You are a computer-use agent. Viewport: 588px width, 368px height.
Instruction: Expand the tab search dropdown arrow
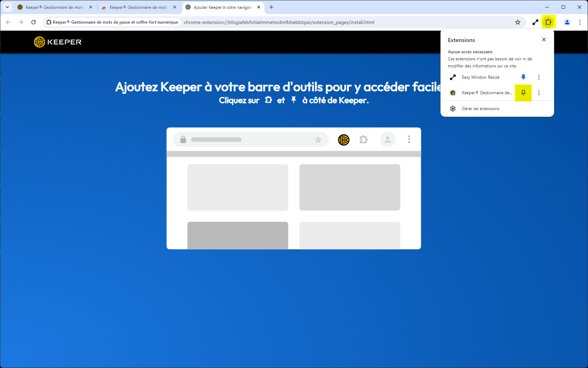click(7, 7)
